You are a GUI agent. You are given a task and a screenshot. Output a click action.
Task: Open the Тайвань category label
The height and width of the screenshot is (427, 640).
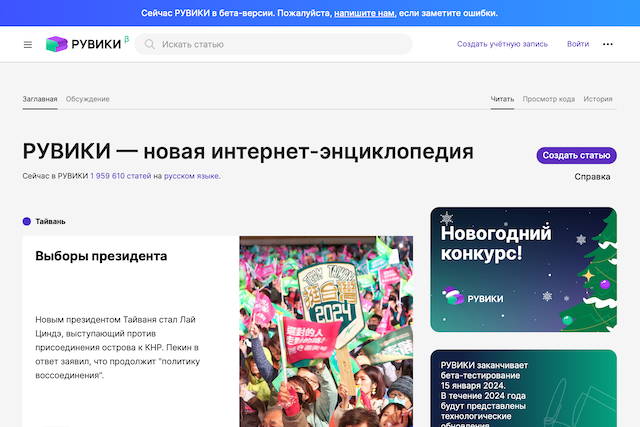[x=50, y=221]
